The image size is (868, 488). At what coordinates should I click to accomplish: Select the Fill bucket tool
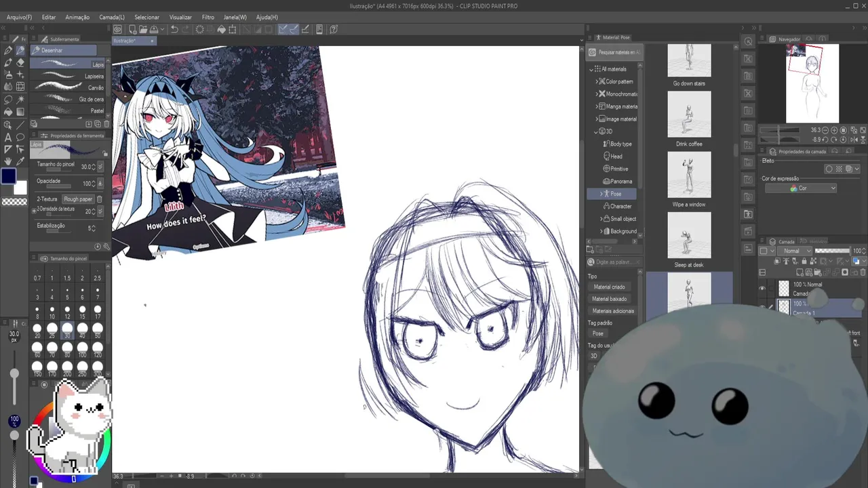(x=8, y=112)
